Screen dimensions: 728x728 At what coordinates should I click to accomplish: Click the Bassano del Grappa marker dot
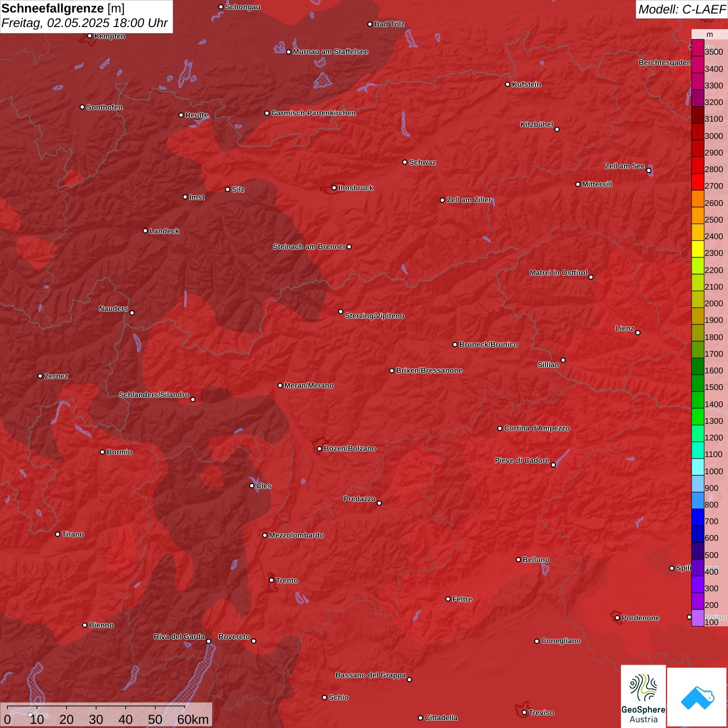(x=409, y=680)
